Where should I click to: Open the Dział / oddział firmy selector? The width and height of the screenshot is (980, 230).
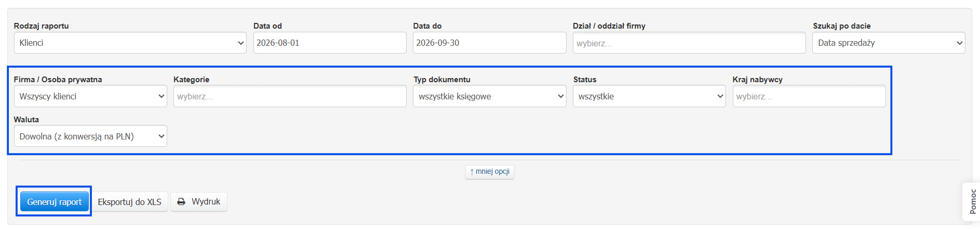[x=689, y=43]
